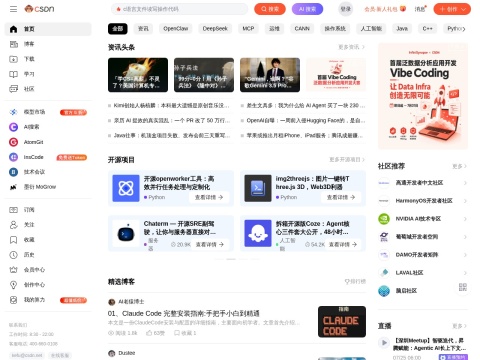Select the 资讯 category tab
This screenshot has height=360, width=480.
pos(143,29)
